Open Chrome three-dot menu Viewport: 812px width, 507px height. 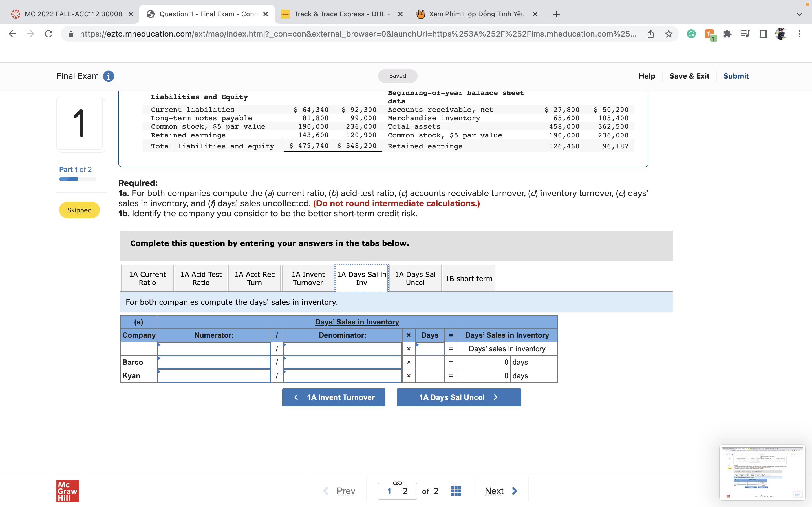800,34
